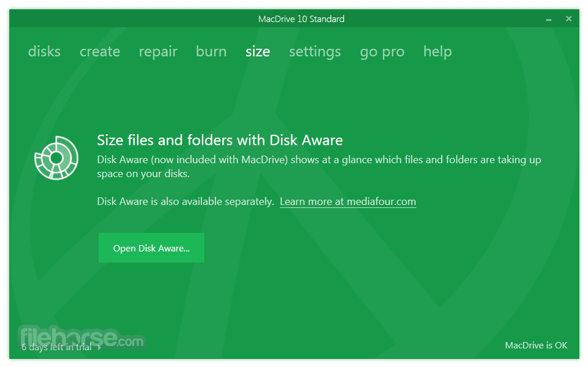Screen dimensions: 588x367
Task: Open the help tab
Action: 438,52
